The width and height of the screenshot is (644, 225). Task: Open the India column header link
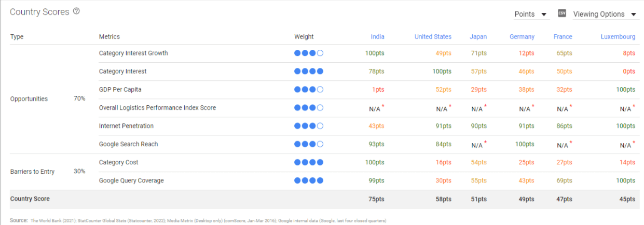pos(377,37)
